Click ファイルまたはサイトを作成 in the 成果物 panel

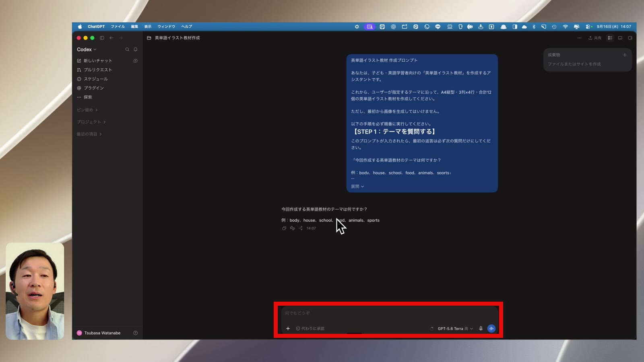tap(574, 64)
